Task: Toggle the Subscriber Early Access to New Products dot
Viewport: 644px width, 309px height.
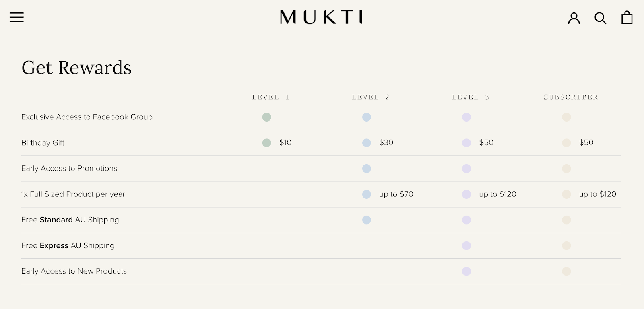Action: [566, 271]
